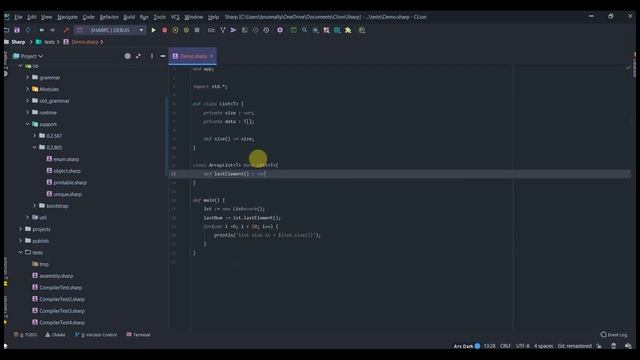This screenshot has height=360, width=640.
Task: Collapse the 0.2.805 folder
Action: 35,147
